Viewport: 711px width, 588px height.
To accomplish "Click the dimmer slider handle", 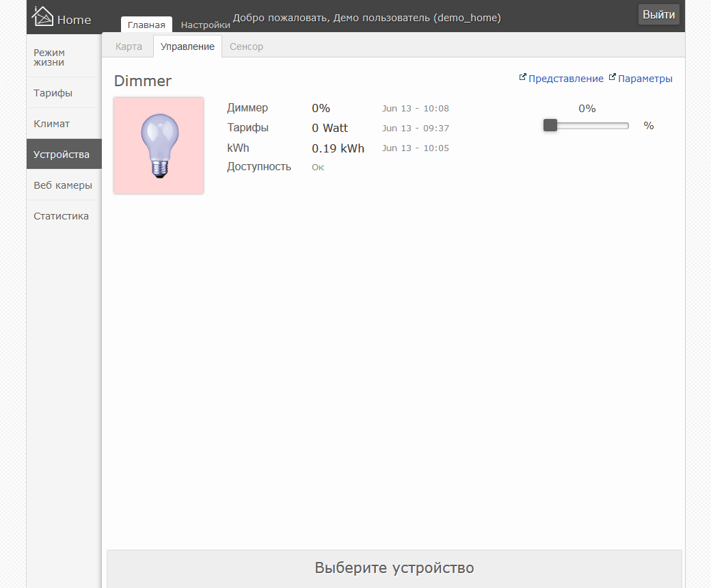I will coord(550,125).
